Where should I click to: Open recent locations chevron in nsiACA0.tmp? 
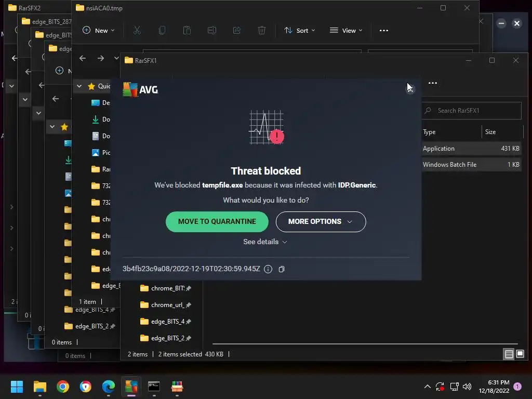point(116,58)
